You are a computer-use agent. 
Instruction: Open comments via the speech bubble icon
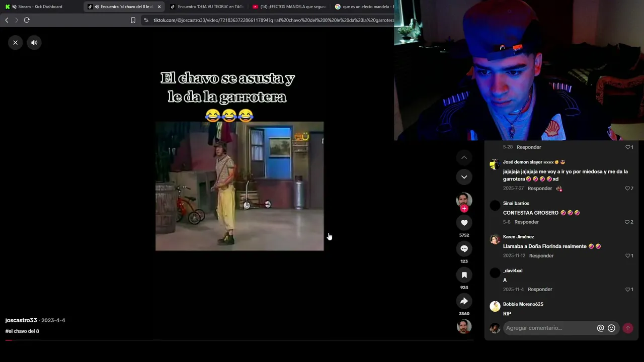tap(464, 249)
